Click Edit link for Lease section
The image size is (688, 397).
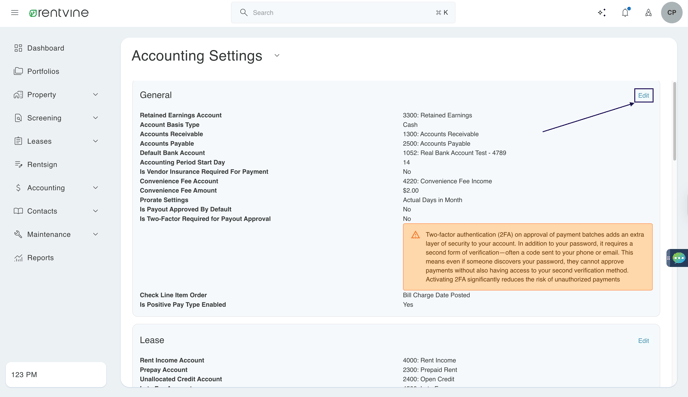pyautogui.click(x=643, y=340)
